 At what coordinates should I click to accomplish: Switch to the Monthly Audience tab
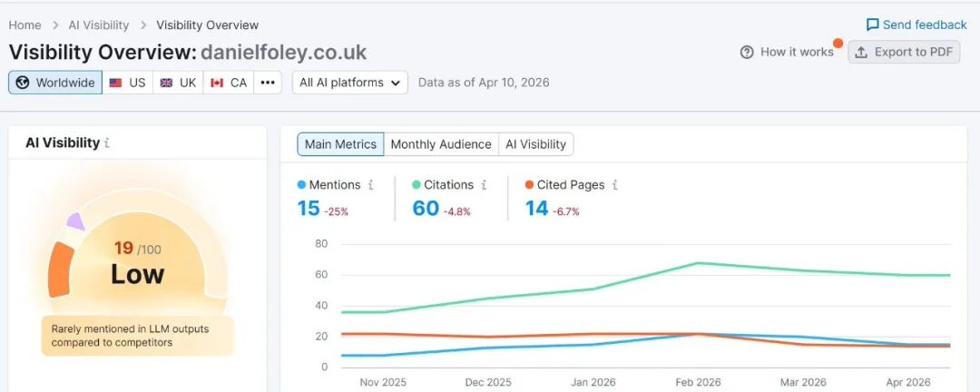pos(441,144)
